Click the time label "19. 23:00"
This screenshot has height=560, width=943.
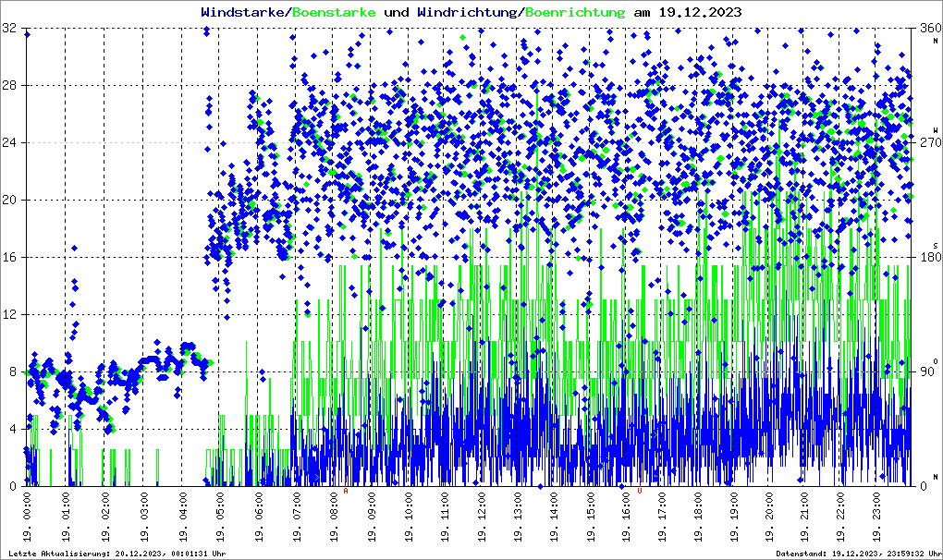pyautogui.click(x=876, y=517)
